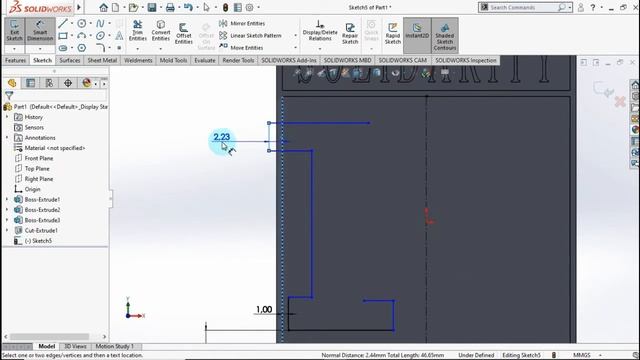The width and height of the screenshot is (640, 360).
Task: Switch to the Surfaces tab
Action: [70, 60]
